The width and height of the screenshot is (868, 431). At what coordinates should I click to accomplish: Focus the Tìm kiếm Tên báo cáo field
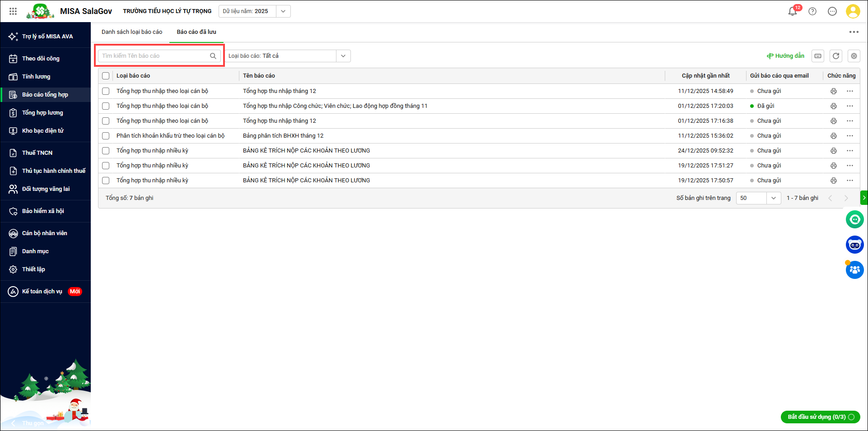point(154,56)
